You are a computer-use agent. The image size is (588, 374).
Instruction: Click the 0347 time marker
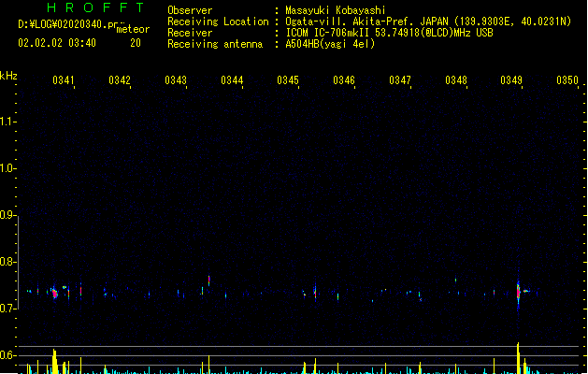click(x=400, y=80)
